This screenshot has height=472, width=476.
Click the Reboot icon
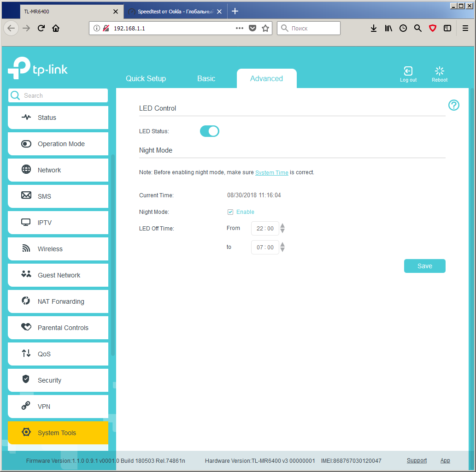[439, 71]
